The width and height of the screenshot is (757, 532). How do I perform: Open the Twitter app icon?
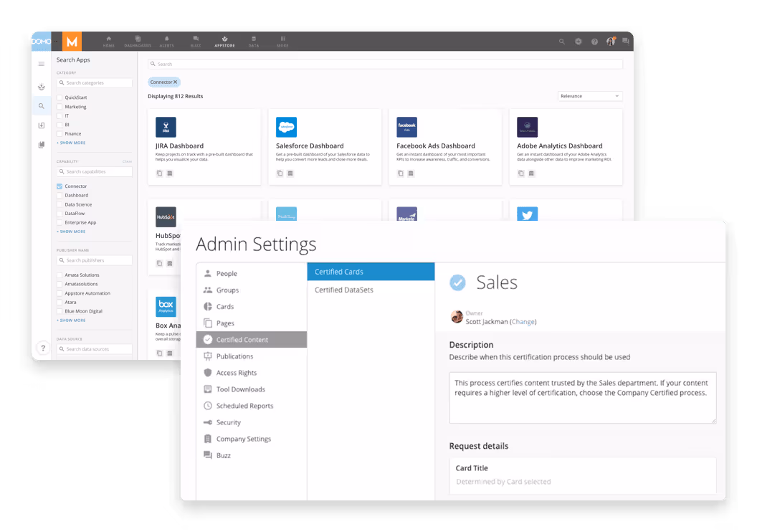coord(527,214)
